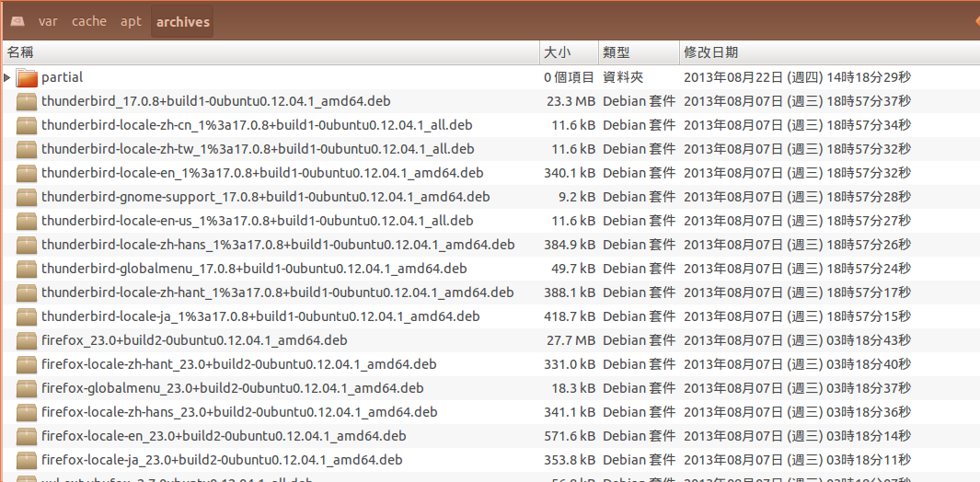Select the archives path button

(182, 22)
